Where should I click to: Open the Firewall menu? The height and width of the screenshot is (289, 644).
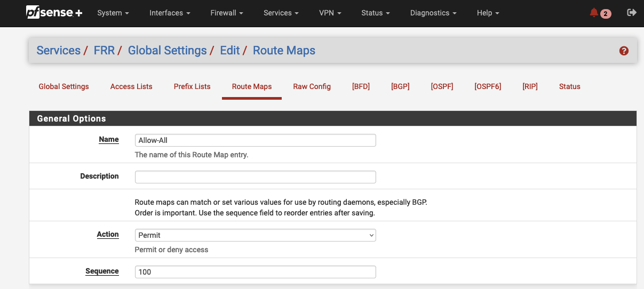[x=226, y=13]
